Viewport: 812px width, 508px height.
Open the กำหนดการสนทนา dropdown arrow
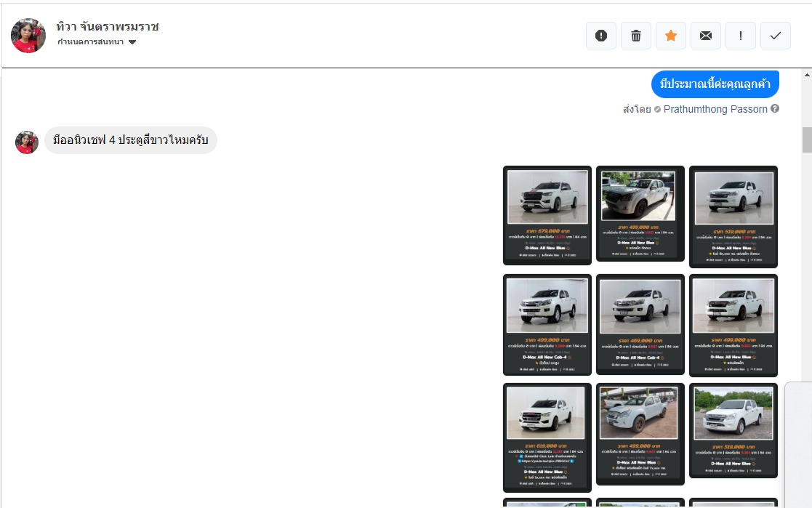(x=132, y=42)
